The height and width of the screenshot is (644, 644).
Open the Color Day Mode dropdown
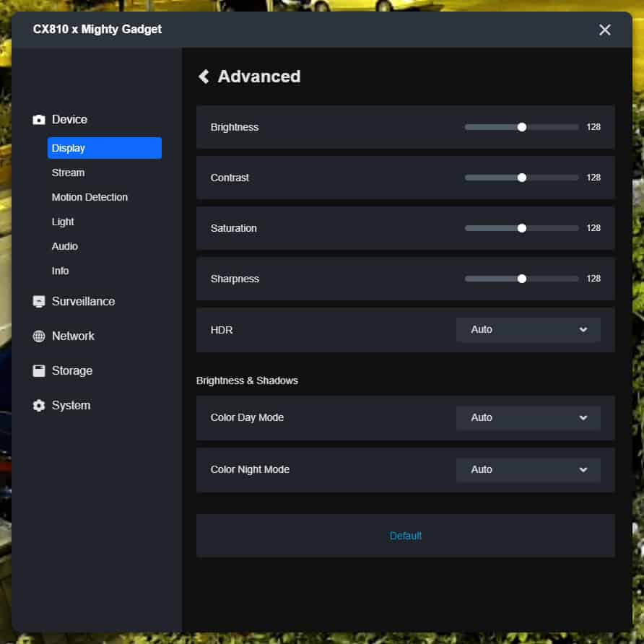point(528,418)
